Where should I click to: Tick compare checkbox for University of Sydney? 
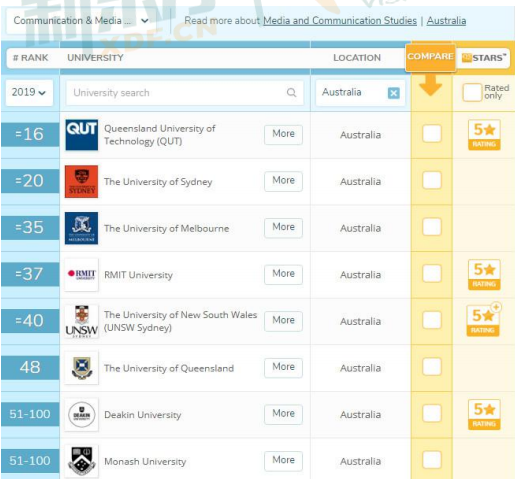coord(432,180)
